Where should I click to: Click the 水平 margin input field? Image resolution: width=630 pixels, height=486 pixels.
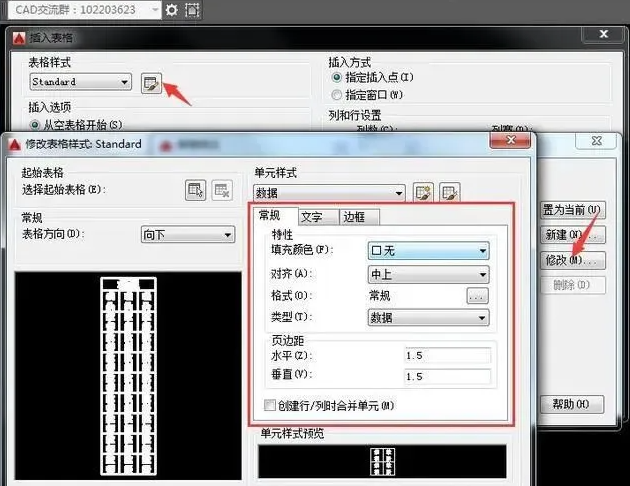tap(446, 355)
